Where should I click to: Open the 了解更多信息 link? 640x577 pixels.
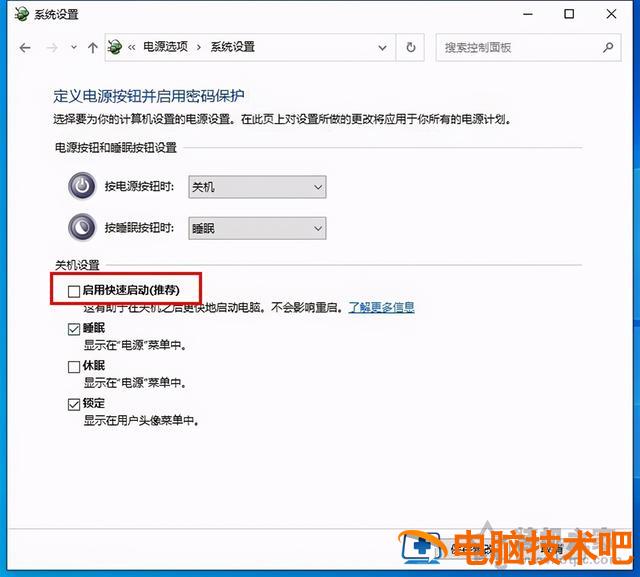pyautogui.click(x=382, y=307)
